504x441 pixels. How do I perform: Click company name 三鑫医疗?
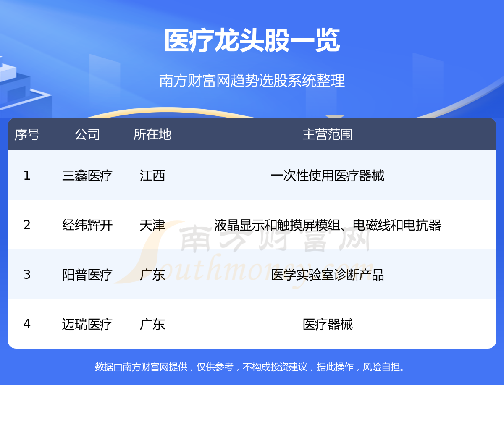pyautogui.click(x=87, y=176)
